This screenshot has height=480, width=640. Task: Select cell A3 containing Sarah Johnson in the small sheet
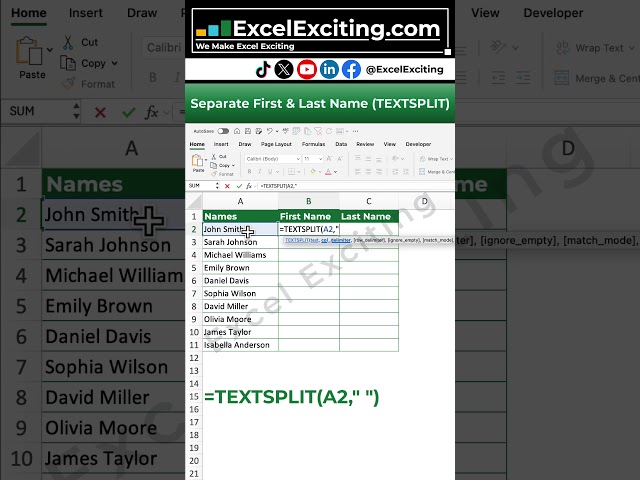pos(240,242)
